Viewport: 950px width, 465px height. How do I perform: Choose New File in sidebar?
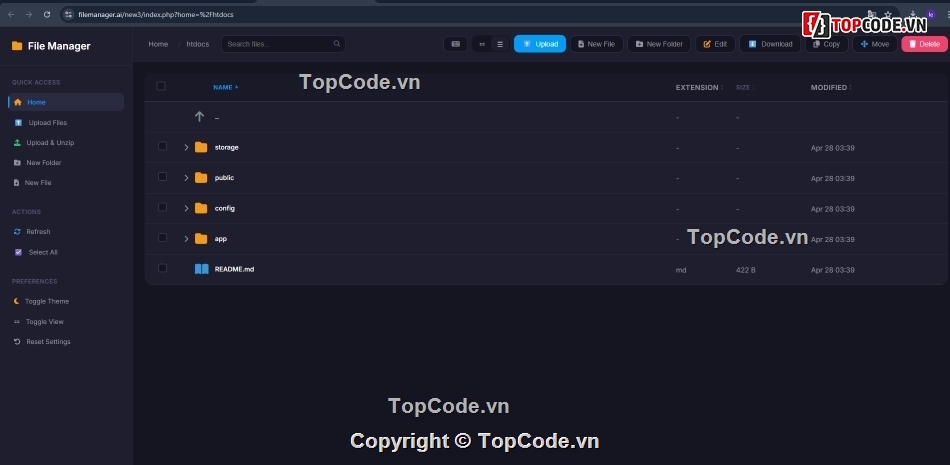point(66,182)
